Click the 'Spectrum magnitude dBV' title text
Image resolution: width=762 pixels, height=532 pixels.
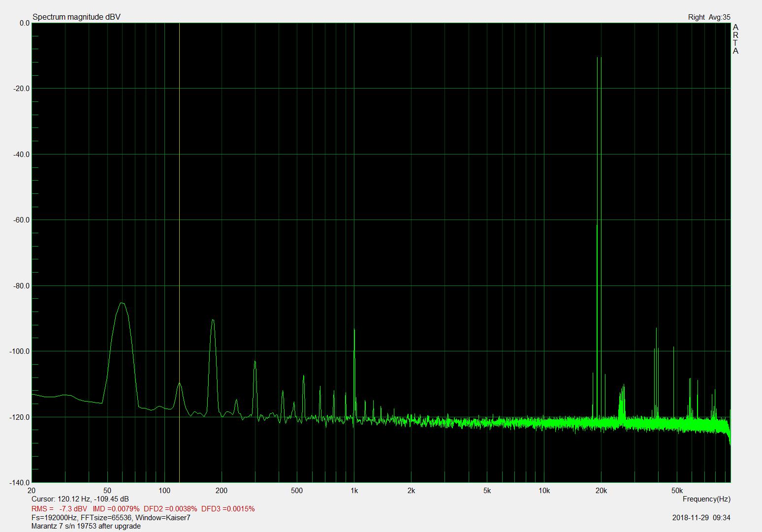[x=76, y=17]
